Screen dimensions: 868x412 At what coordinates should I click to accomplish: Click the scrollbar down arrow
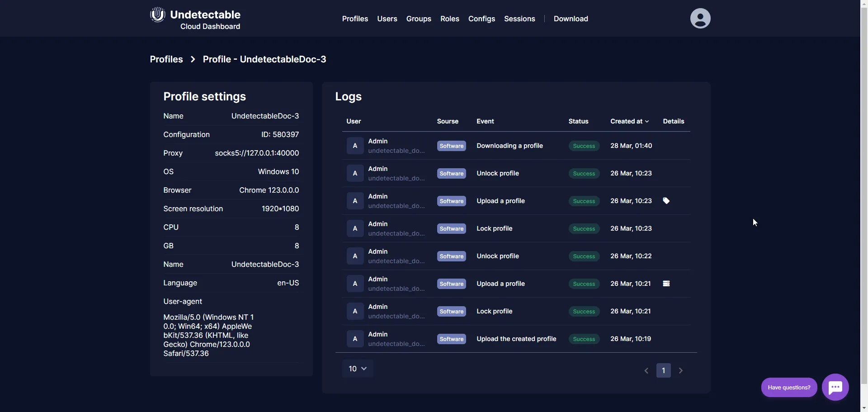[864, 408]
